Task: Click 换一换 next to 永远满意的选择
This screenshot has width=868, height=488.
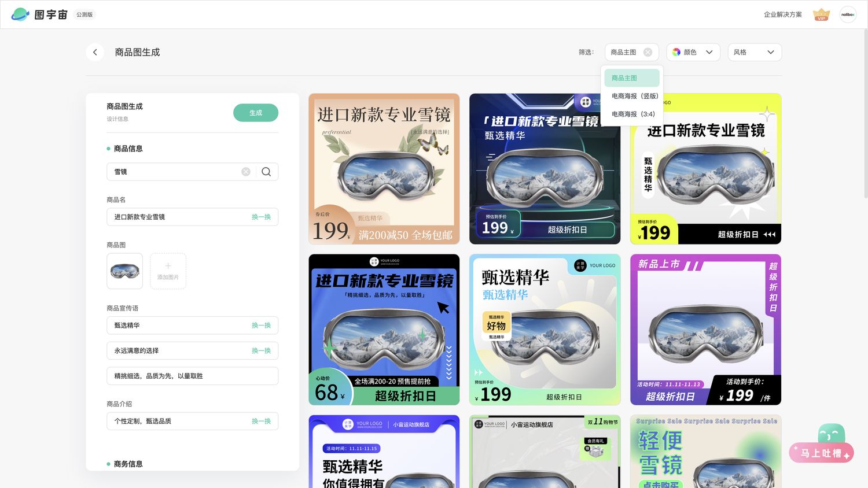Action: tap(261, 351)
